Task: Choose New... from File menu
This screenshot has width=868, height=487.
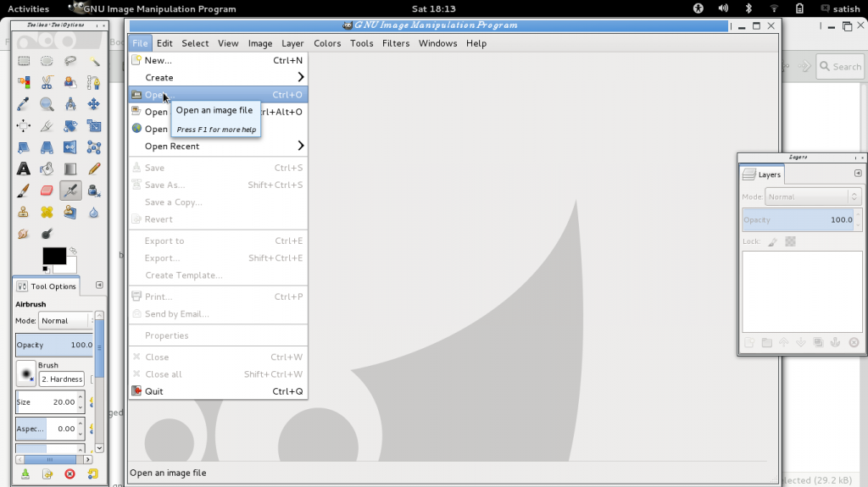Action: click(218, 60)
